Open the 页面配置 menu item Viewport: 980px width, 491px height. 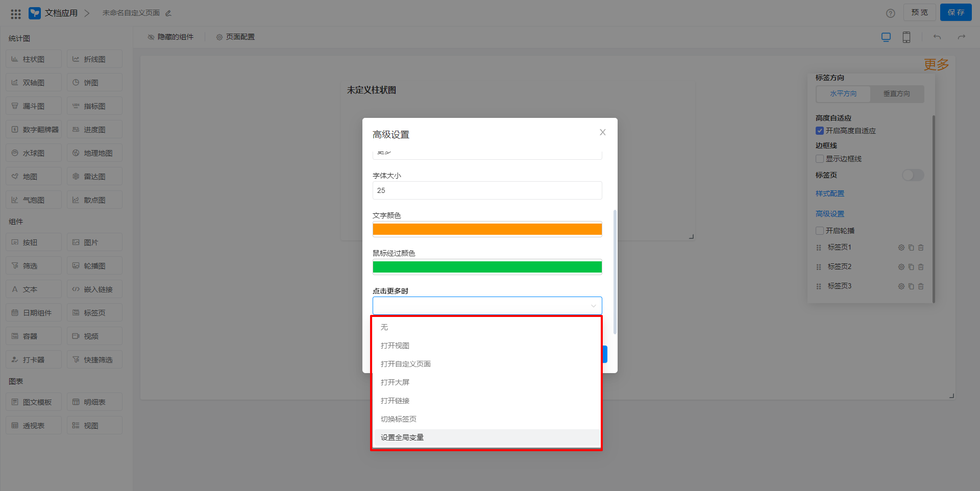[235, 37]
